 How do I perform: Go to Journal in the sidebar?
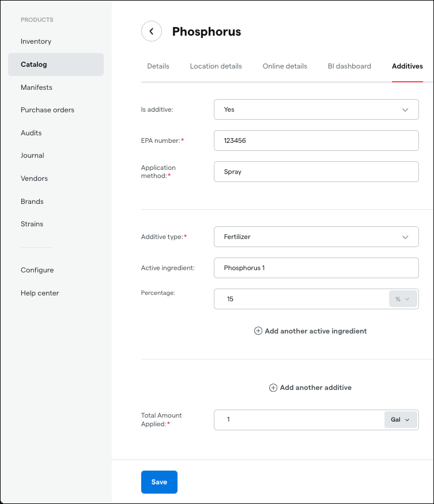(x=32, y=156)
